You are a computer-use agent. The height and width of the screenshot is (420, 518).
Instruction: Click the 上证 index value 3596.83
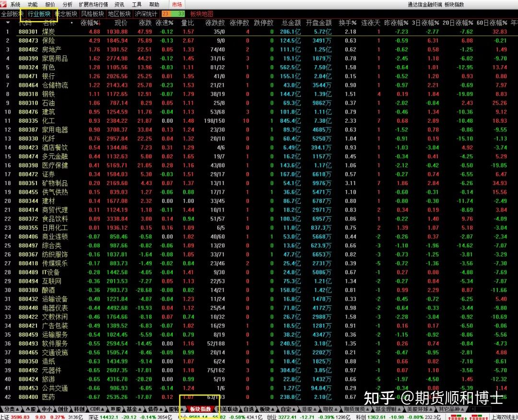click(x=20, y=417)
